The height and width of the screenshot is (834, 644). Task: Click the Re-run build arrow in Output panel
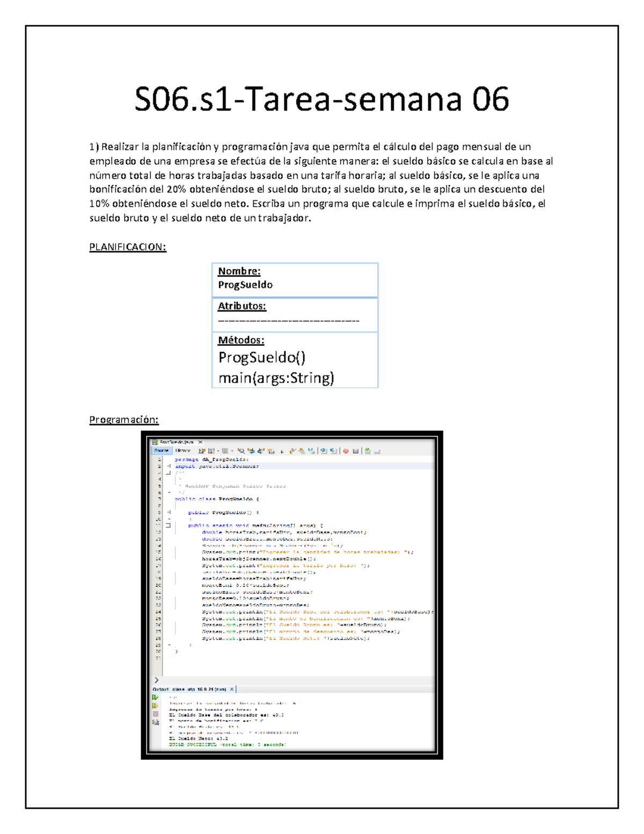(155, 697)
